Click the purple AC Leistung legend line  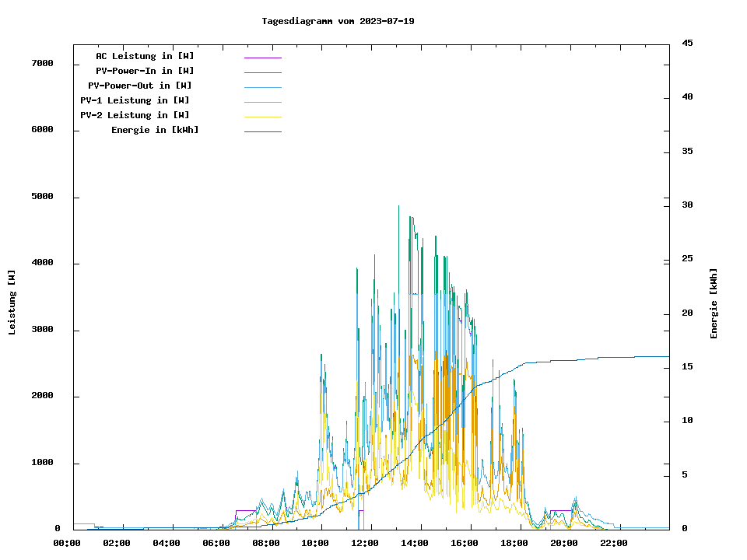click(262, 58)
